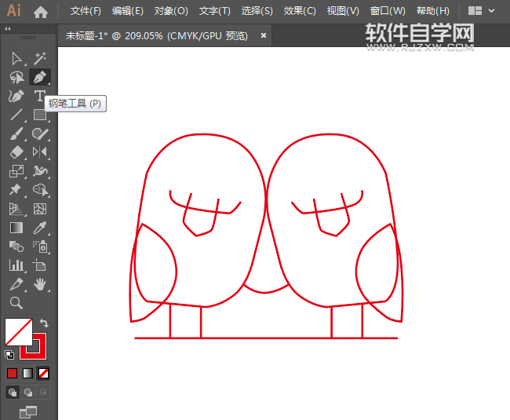Activate the Fill color box

pos(19,332)
